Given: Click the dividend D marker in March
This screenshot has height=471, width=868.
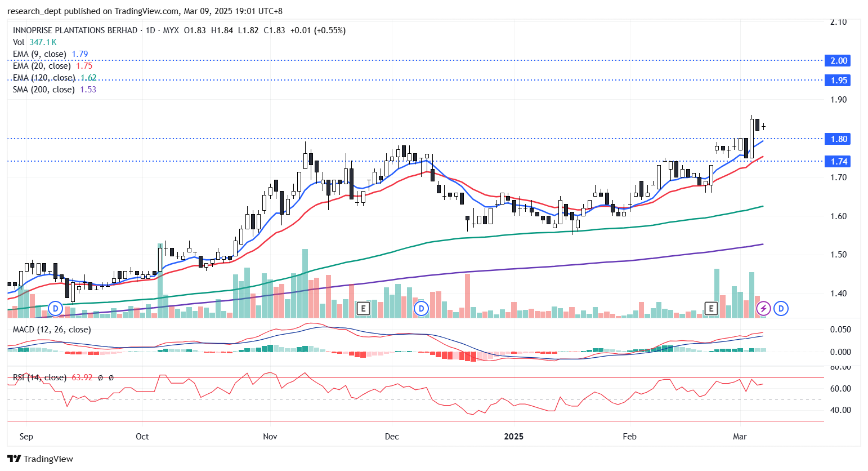Looking at the screenshot, I should (x=781, y=308).
